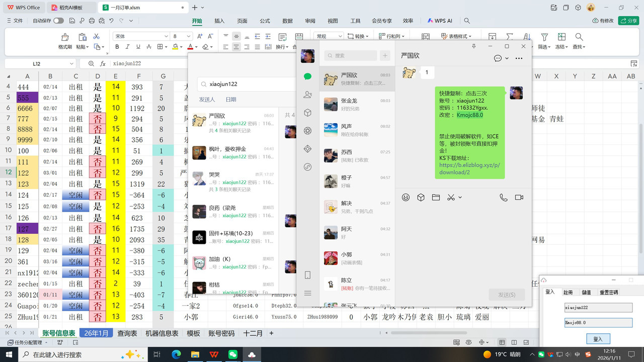Open WeChat Favorites cube icon in sidebar
This screenshot has width=644, height=362.
click(x=307, y=113)
